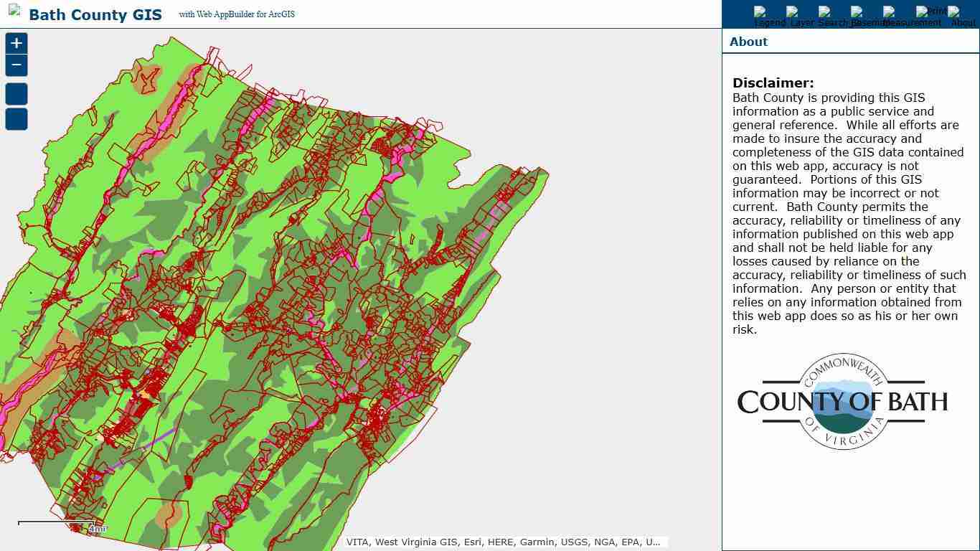Click the default extent home button

16,93
